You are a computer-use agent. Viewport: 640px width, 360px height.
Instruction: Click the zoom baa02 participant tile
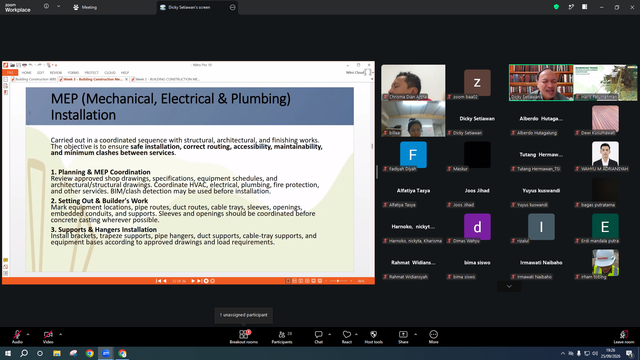tap(477, 82)
